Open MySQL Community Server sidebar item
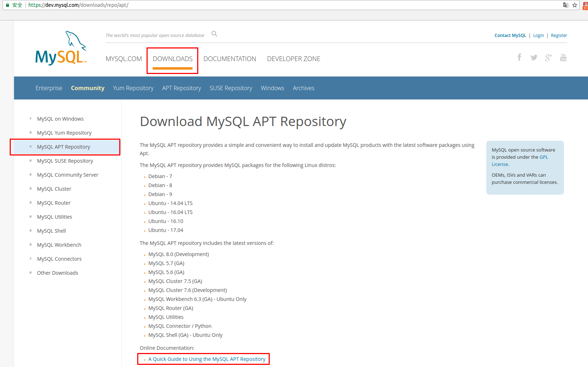588x367 pixels. coord(68,175)
